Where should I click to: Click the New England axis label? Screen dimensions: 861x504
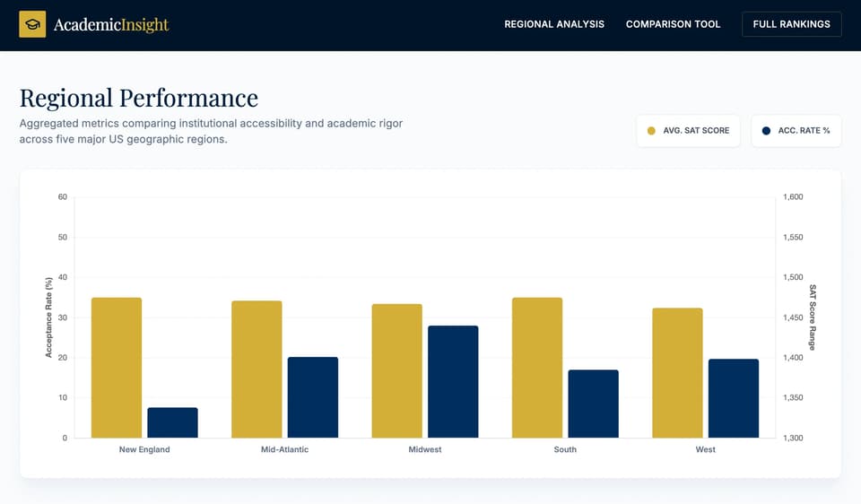144,449
